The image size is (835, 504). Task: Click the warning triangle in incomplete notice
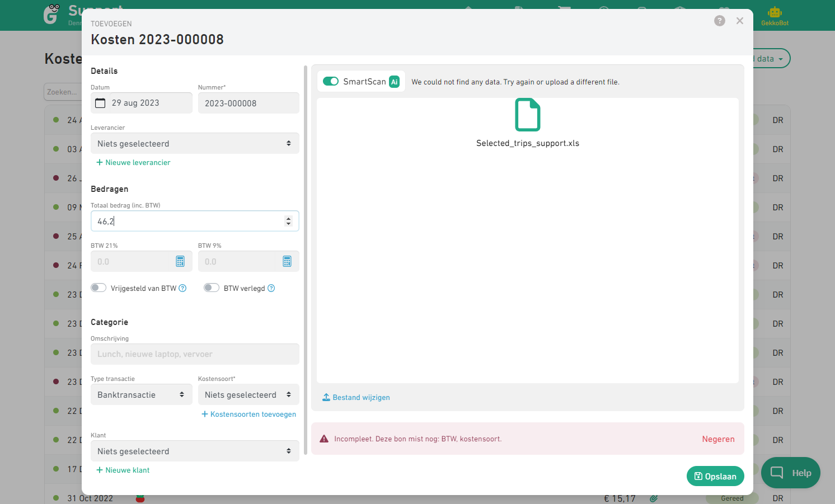324,439
